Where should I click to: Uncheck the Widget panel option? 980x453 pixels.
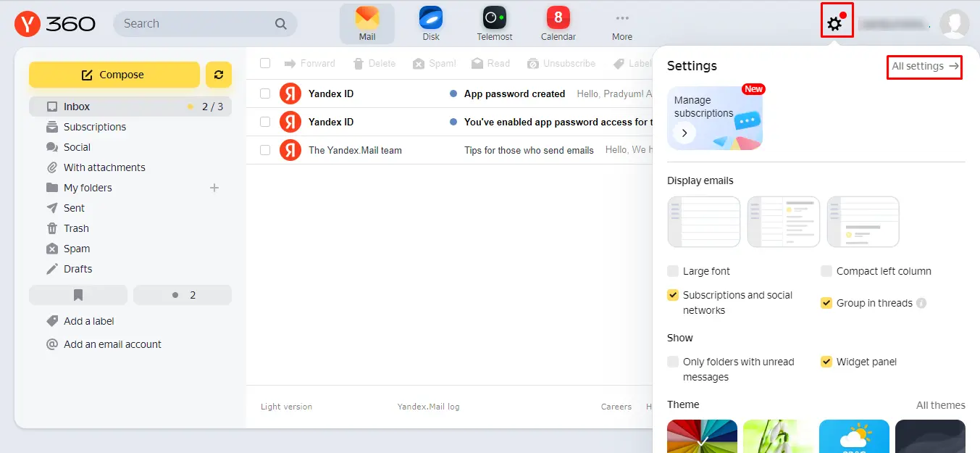click(x=826, y=362)
